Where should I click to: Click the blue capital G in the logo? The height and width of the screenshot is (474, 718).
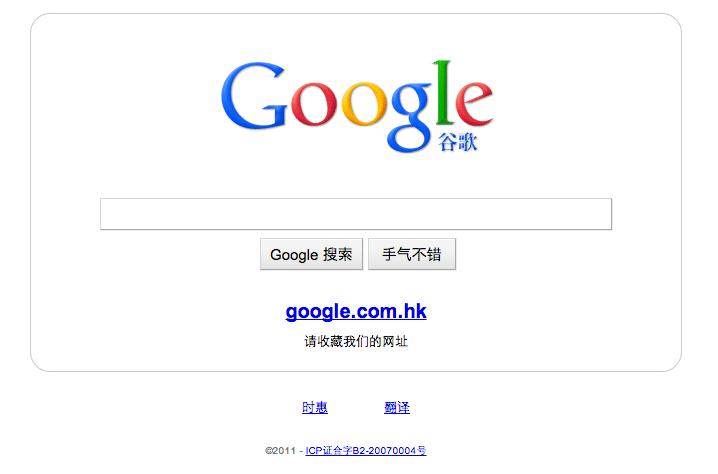click(x=253, y=96)
